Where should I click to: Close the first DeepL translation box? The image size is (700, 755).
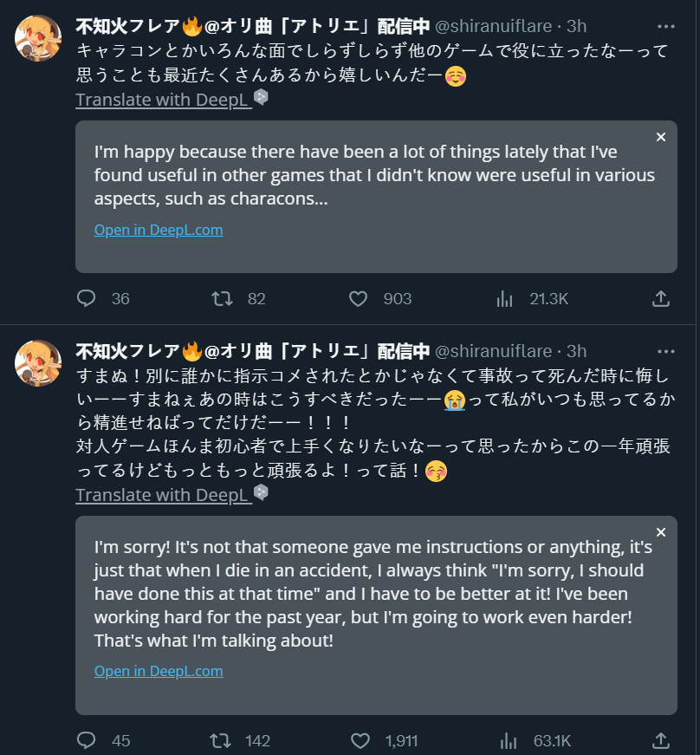click(661, 138)
